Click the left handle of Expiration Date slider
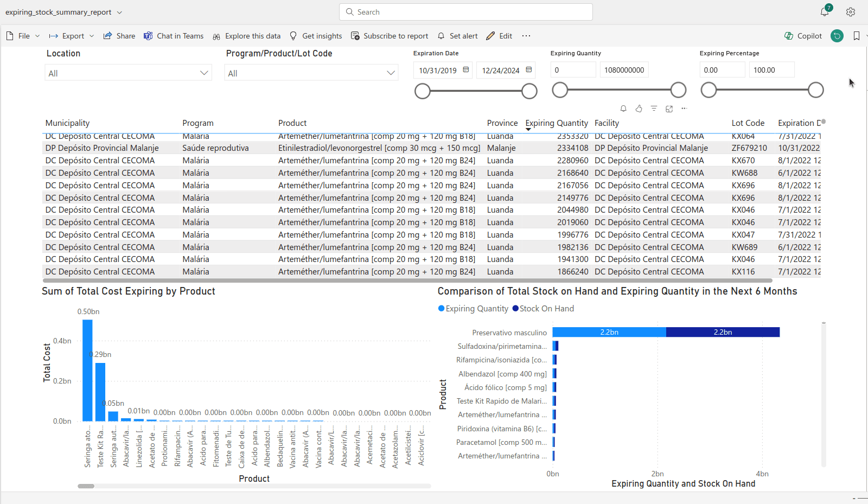Screen dimensions: 868x504 point(422,91)
